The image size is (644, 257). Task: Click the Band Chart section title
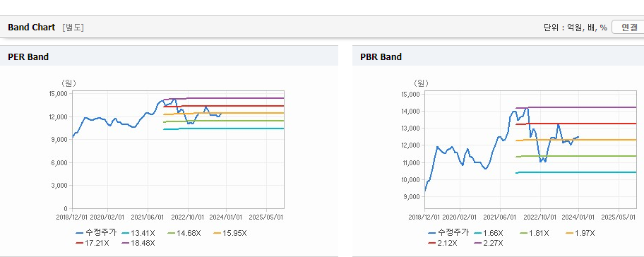(31, 28)
